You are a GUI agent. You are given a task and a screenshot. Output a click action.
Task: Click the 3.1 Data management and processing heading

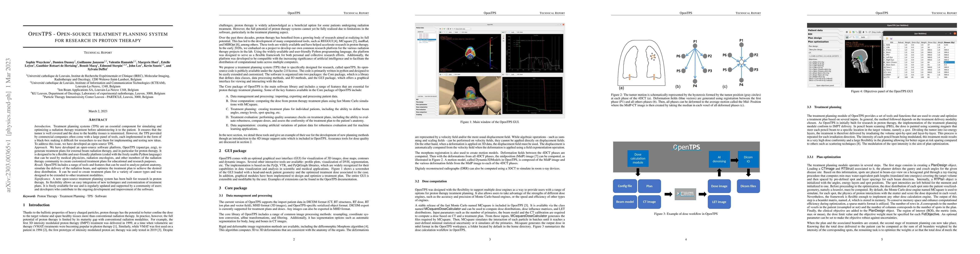(245, 195)
